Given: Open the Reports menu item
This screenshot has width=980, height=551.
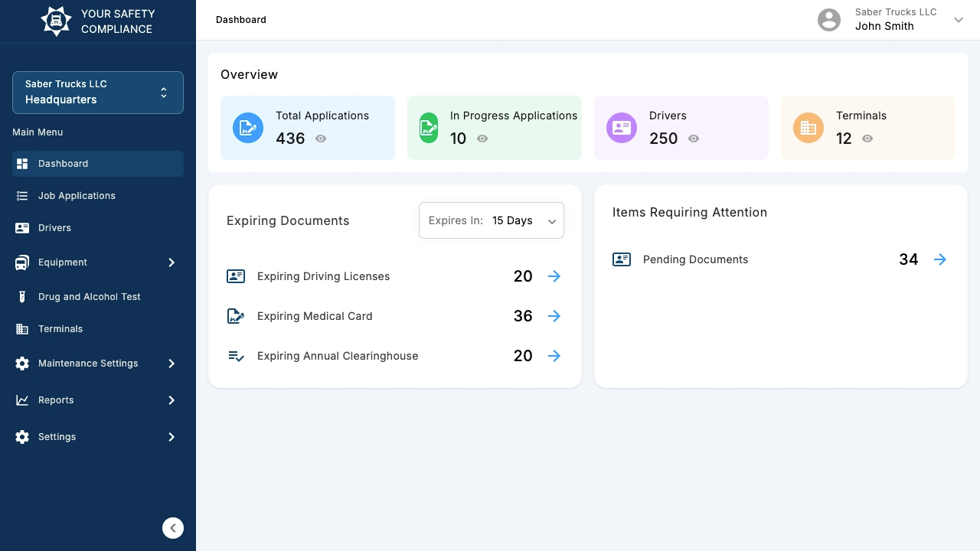Looking at the screenshot, I should [x=56, y=400].
